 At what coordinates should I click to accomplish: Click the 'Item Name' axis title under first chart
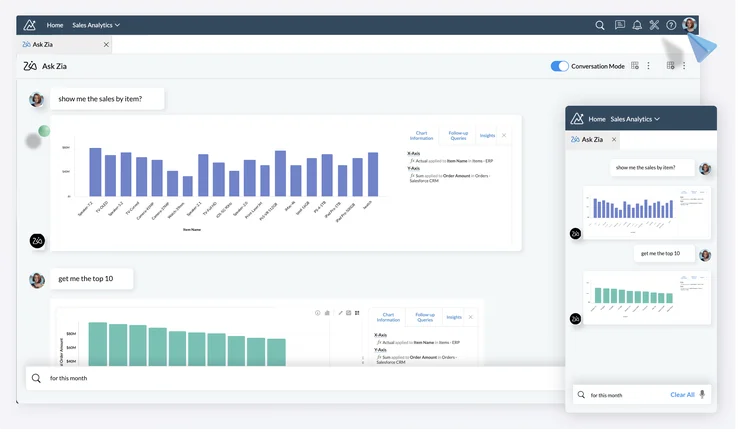click(x=192, y=230)
